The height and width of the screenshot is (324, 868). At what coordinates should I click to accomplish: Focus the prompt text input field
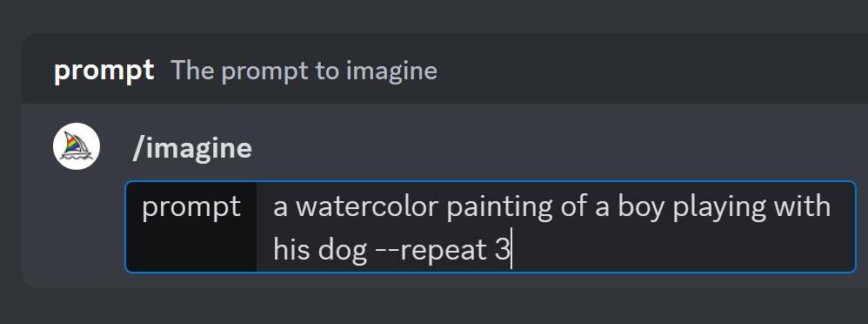[x=556, y=227]
